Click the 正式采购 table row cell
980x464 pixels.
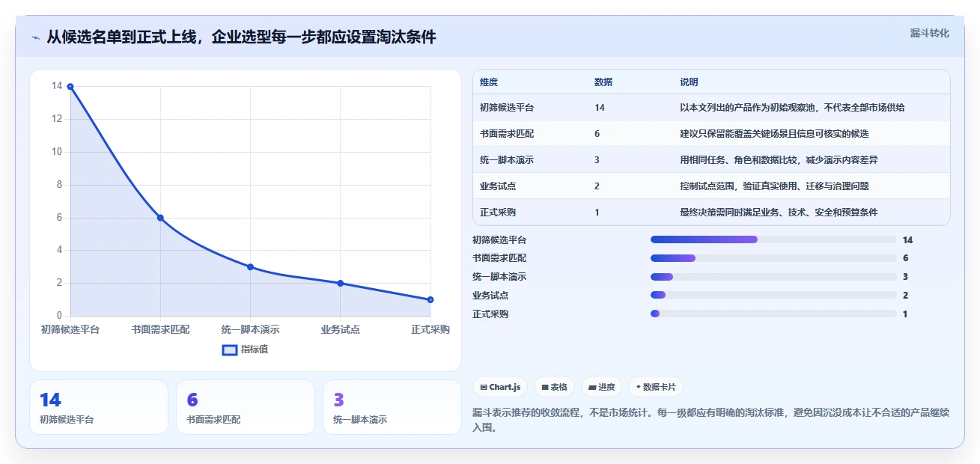tap(498, 213)
